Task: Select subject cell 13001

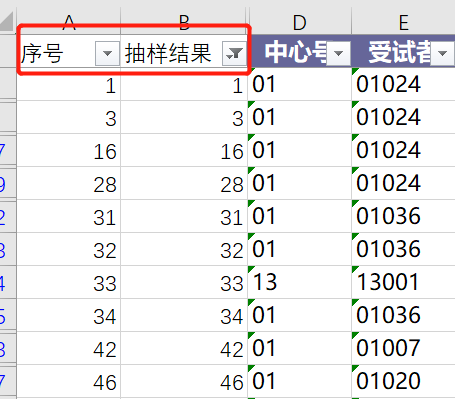Action: tap(403, 282)
